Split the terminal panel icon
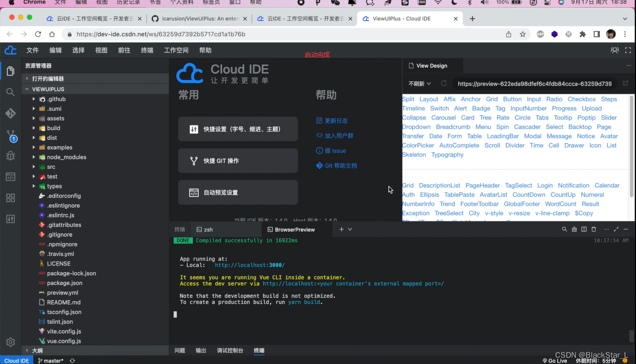The height and width of the screenshot is (364, 636). click(584, 230)
